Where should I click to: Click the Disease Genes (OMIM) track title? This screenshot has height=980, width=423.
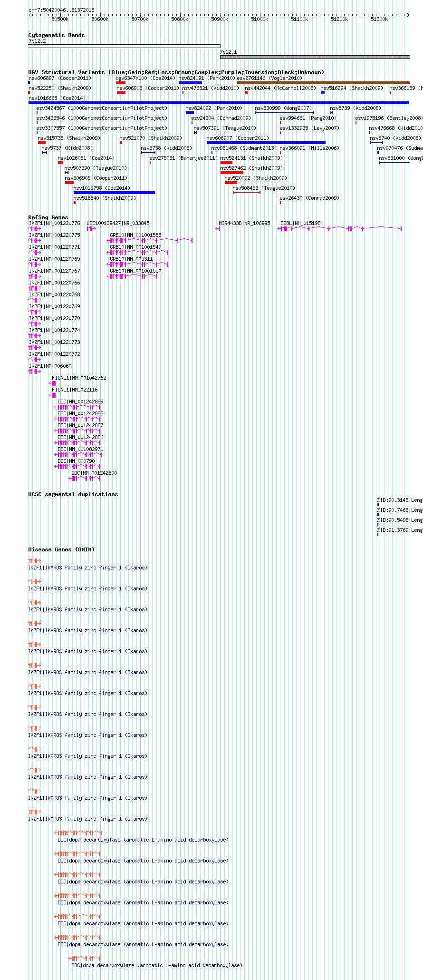point(61,549)
